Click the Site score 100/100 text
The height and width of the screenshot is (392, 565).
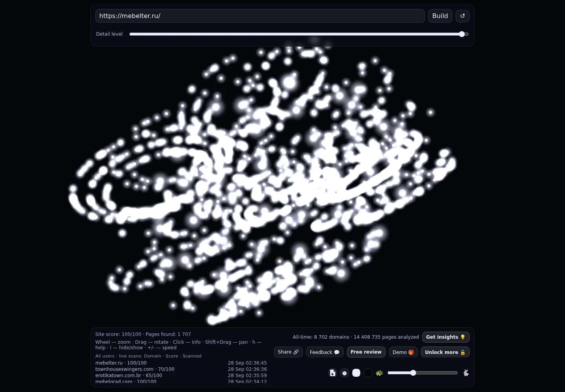tap(118, 334)
